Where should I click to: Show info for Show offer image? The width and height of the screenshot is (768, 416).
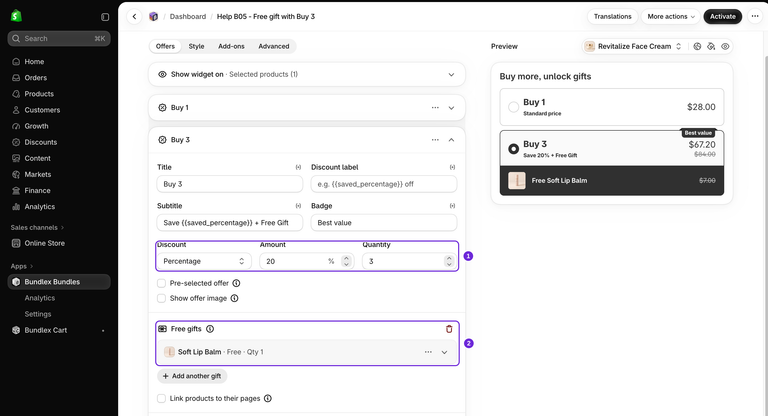(234, 298)
